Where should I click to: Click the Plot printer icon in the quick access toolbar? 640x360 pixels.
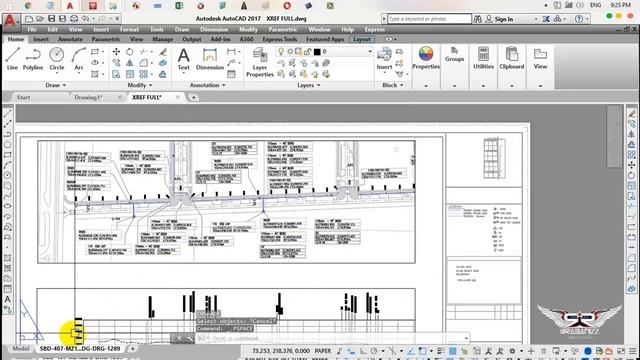point(74,19)
